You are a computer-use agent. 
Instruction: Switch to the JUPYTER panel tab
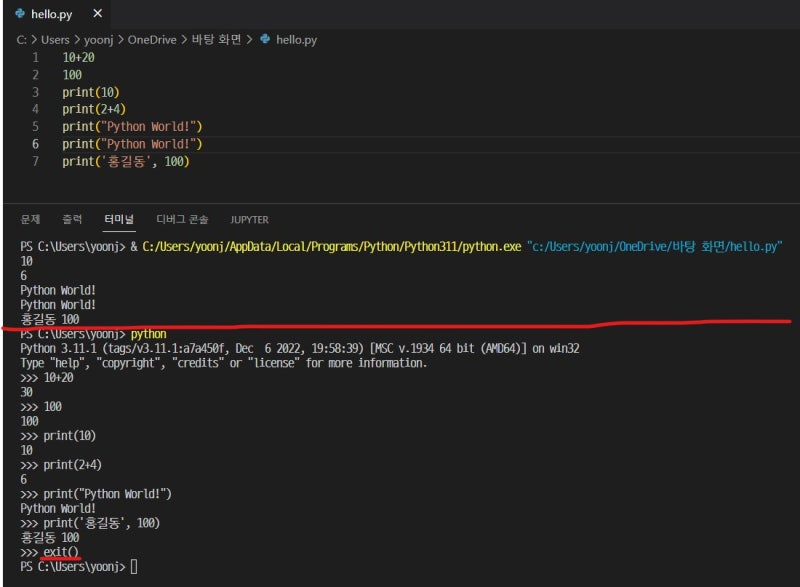249,220
